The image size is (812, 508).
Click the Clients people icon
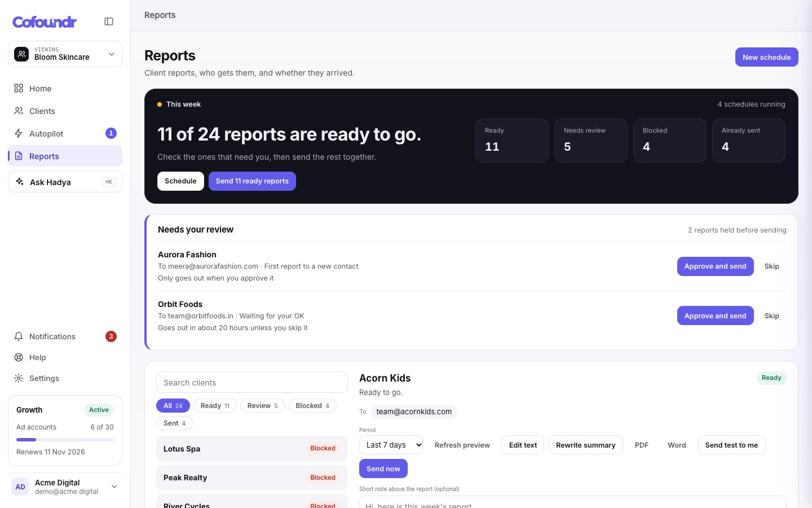[x=19, y=111]
